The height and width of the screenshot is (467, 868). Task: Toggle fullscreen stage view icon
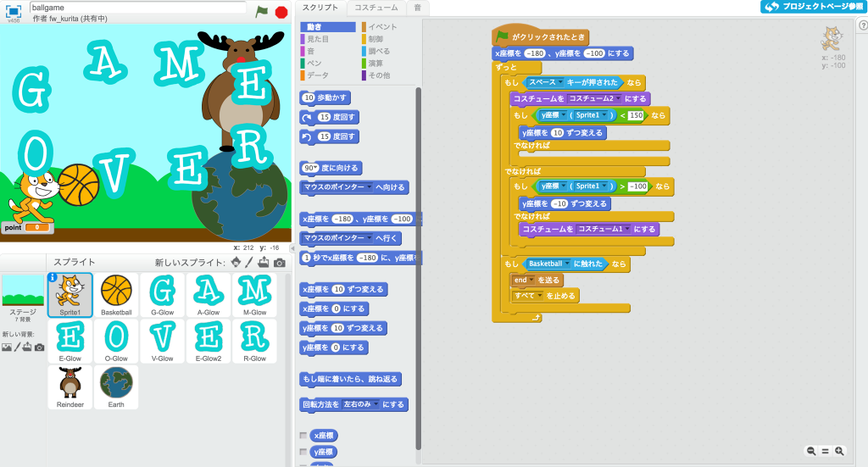point(14,12)
